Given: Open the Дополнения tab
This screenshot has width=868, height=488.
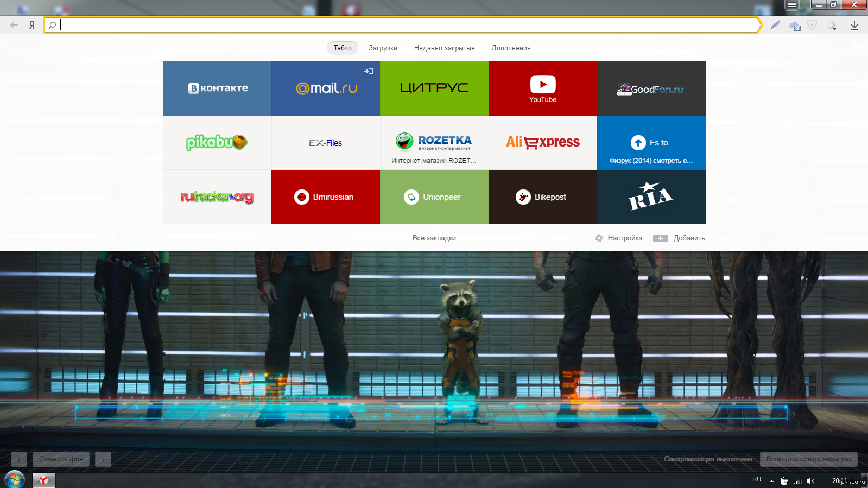Looking at the screenshot, I should (511, 48).
